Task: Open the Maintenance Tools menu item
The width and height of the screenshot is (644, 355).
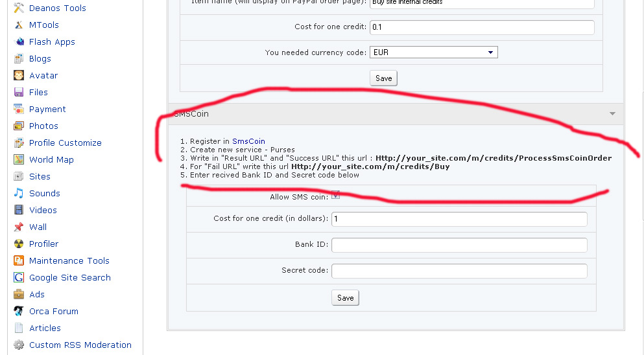Action: (69, 260)
